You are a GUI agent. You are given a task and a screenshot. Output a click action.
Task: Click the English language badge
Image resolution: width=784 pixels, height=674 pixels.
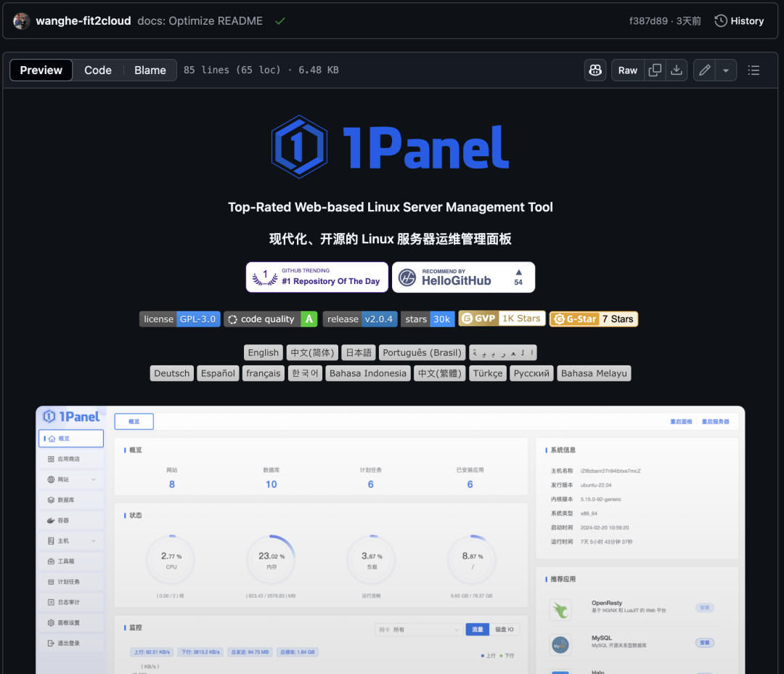(263, 353)
